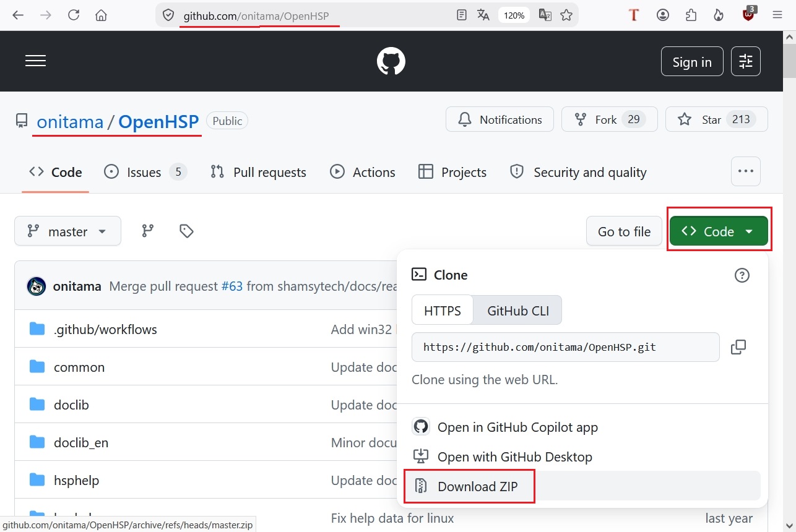The width and height of the screenshot is (796, 532).
Task: Select the Code repository tab
Action: pos(55,172)
